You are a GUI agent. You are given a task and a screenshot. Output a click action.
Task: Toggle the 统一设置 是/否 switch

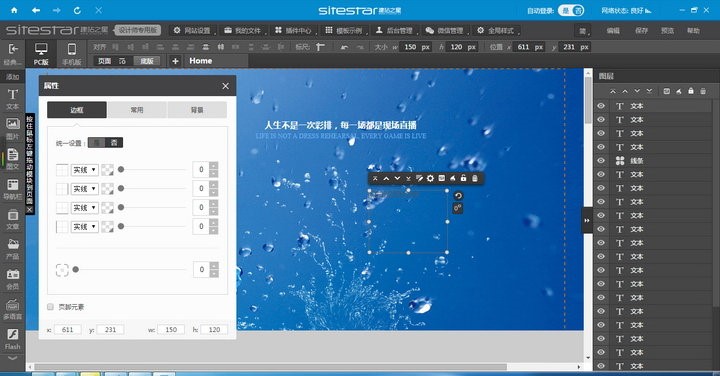(x=105, y=143)
